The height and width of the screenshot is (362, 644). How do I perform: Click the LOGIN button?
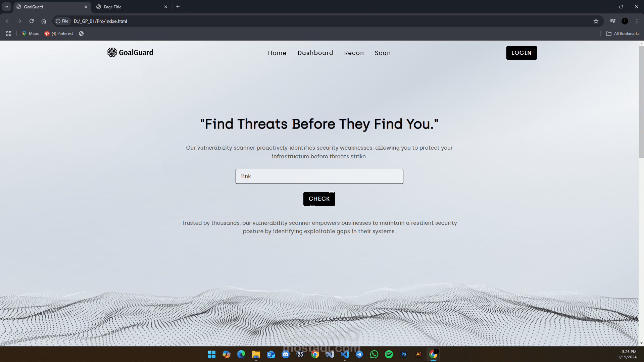coord(522,53)
